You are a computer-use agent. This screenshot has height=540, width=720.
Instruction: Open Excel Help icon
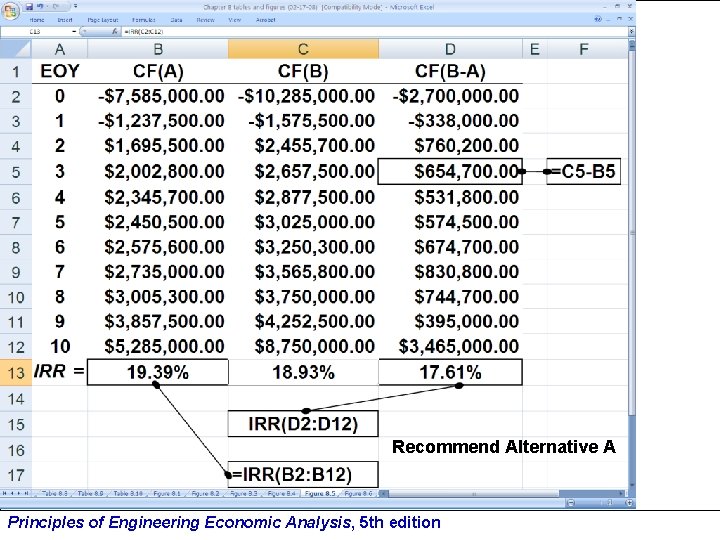[x=598, y=19]
